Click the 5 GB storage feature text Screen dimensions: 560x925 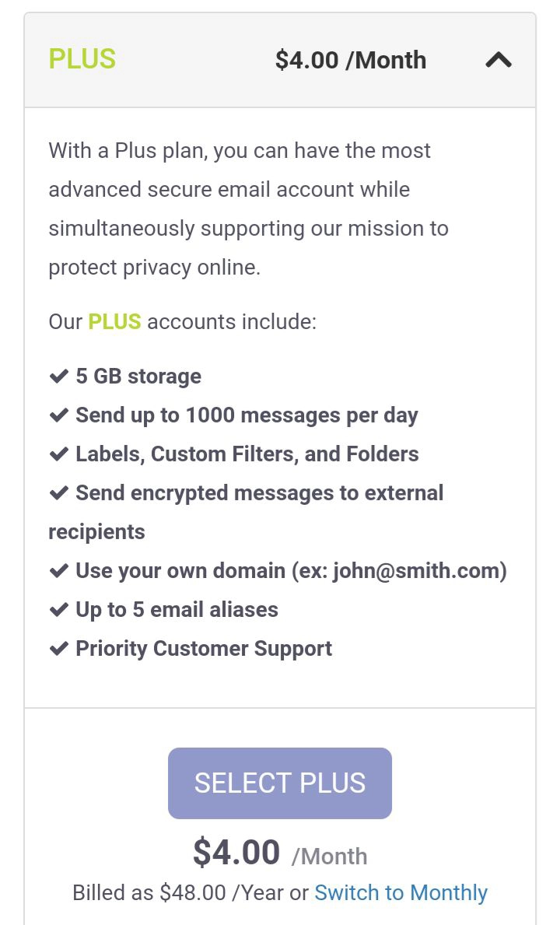coord(138,377)
